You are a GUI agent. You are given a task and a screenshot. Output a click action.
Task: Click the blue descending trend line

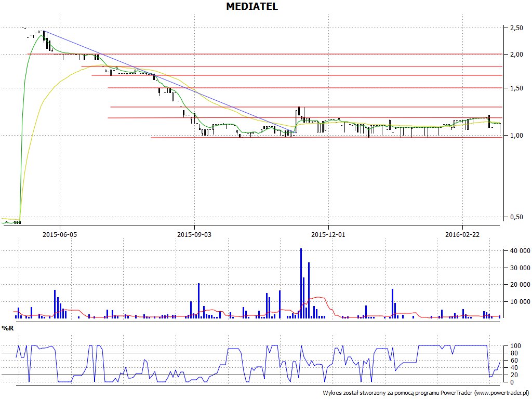(170, 82)
